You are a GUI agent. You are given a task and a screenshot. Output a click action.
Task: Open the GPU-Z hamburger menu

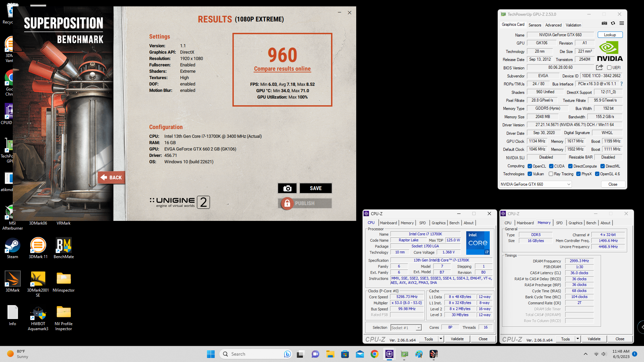click(x=622, y=23)
